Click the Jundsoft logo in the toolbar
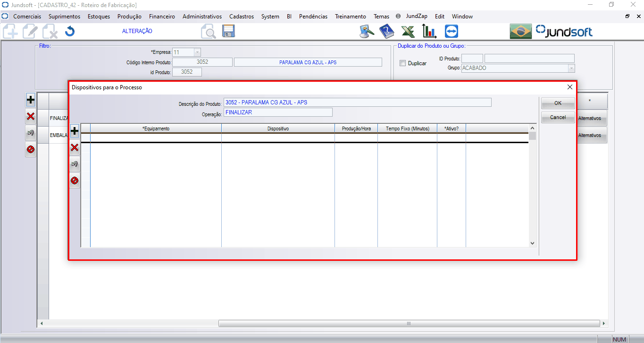This screenshot has height=343, width=644. tap(564, 32)
